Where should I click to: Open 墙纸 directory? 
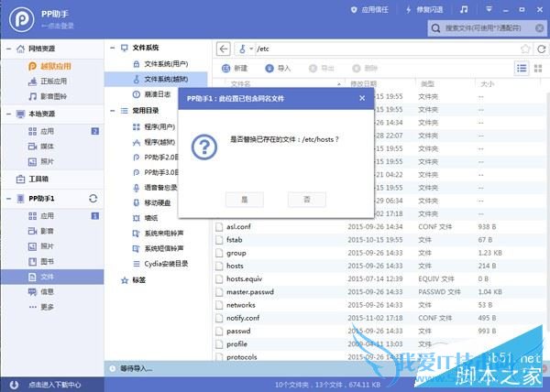[x=145, y=218]
